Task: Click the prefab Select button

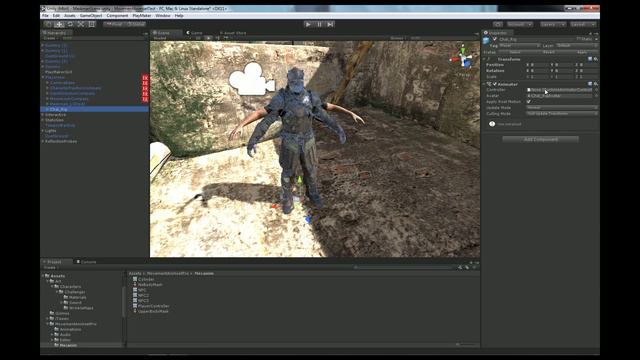Action: coord(515,52)
